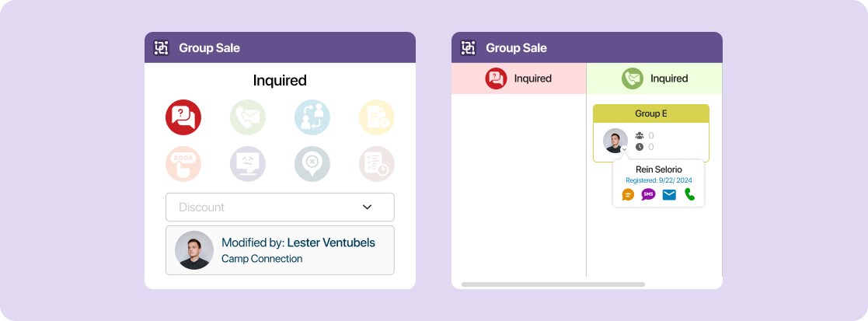The image size is (868, 321).
Task: Choose the BOOK hand-pointer status icon
Action: 183,164
